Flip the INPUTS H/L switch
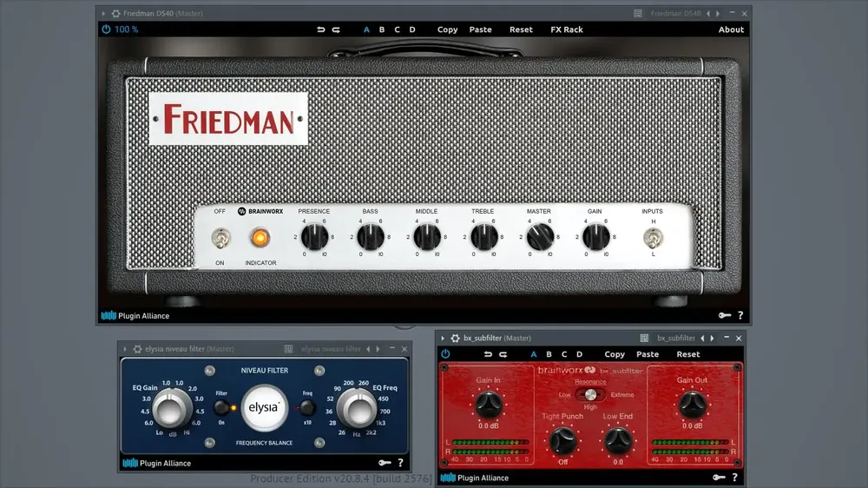This screenshot has height=488, width=868. [x=654, y=238]
